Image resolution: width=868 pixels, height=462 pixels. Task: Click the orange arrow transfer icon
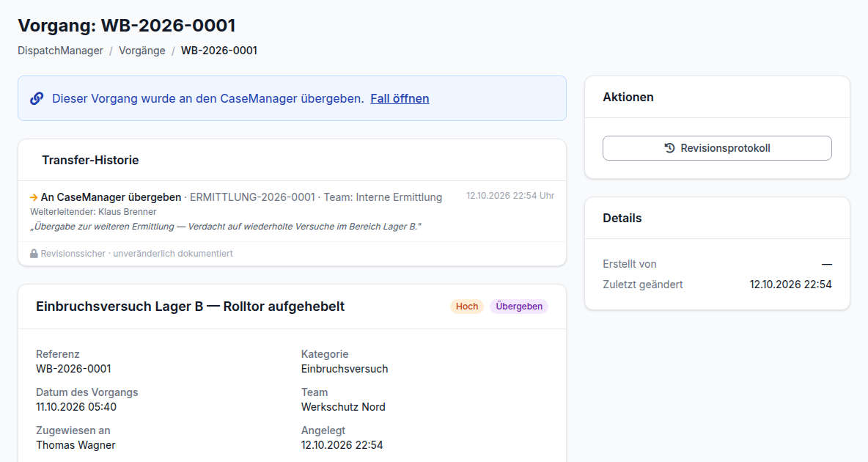(x=34, y=197)
